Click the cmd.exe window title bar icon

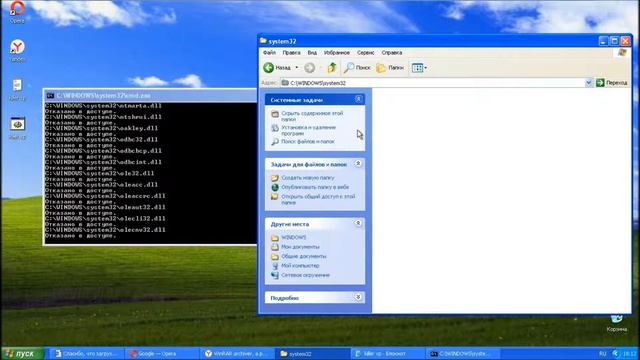pyautogui.click(x=50, y=96)
